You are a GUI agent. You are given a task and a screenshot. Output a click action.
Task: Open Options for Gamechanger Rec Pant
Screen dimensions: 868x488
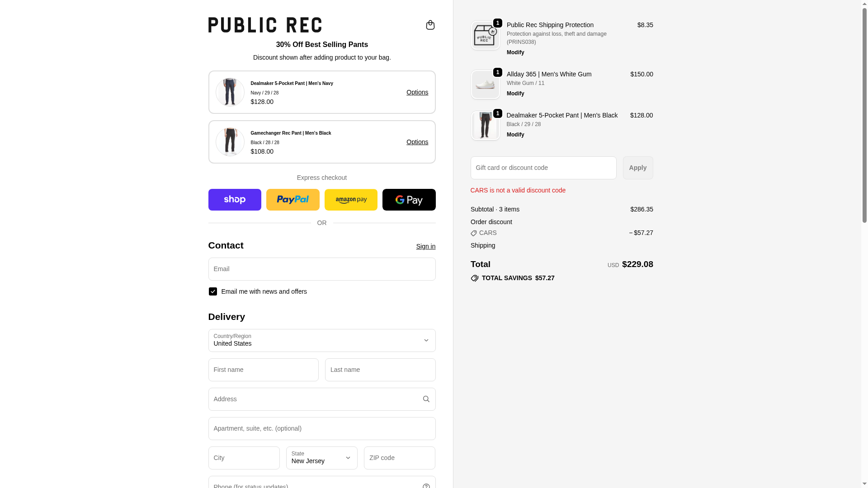tap(417, 142)
